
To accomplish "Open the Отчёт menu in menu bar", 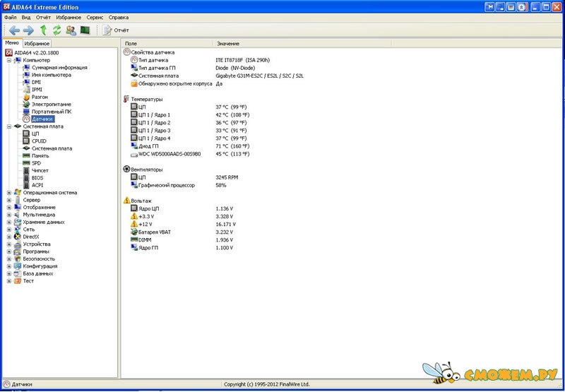I will [x=43, y=17].
